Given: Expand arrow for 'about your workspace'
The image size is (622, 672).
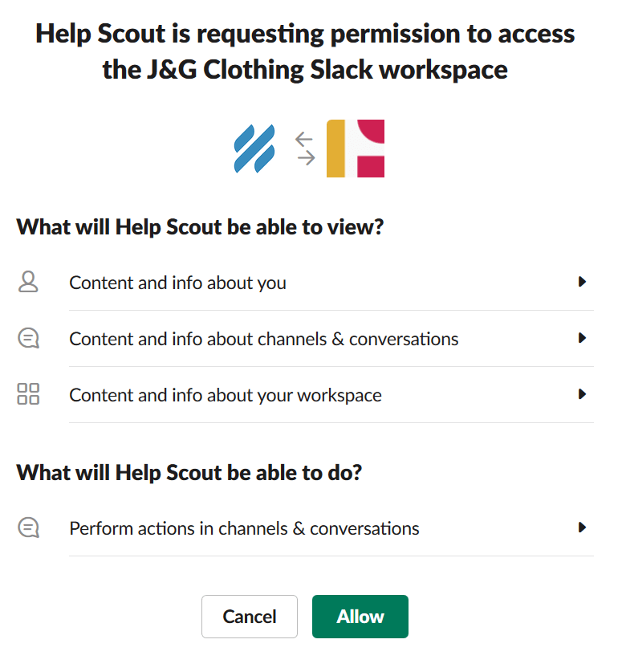Looking at the screenshot, I should [583, 394].
